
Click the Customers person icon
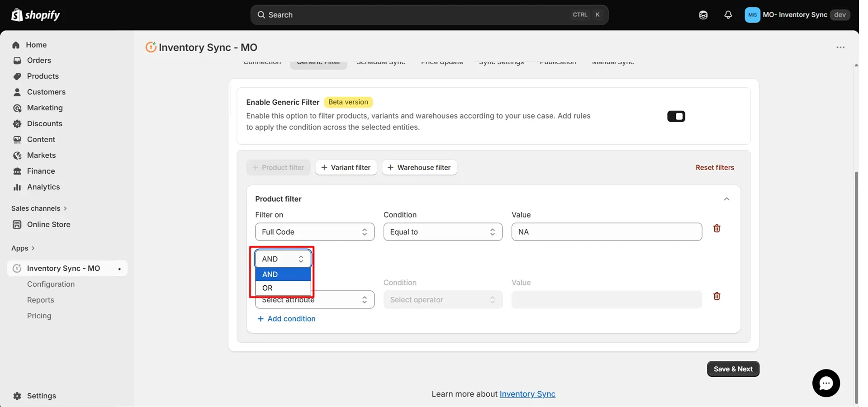(17, 92)
